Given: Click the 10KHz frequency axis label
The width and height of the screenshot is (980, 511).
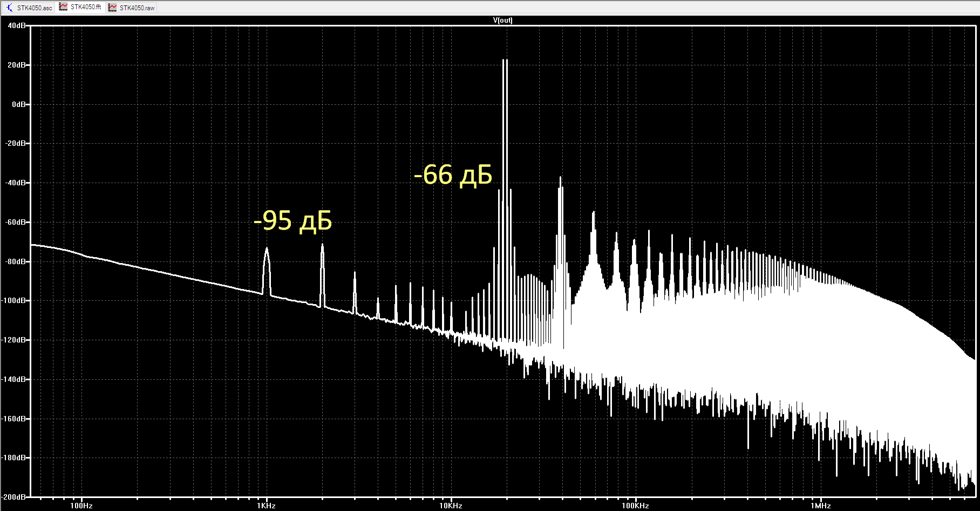Looking at the screenshot, I should (x=451, y=506).
